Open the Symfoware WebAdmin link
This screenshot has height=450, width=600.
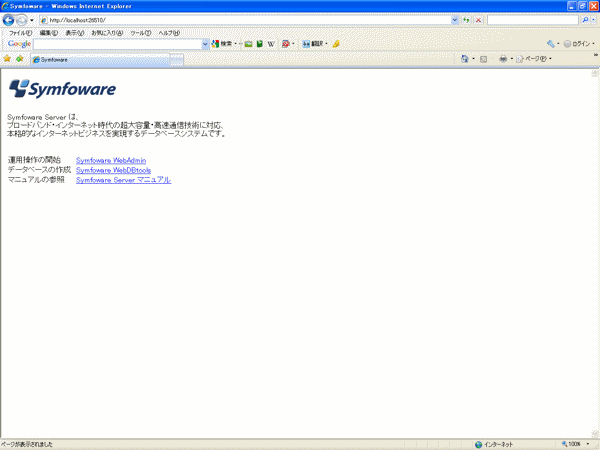[x=111, y=160]
